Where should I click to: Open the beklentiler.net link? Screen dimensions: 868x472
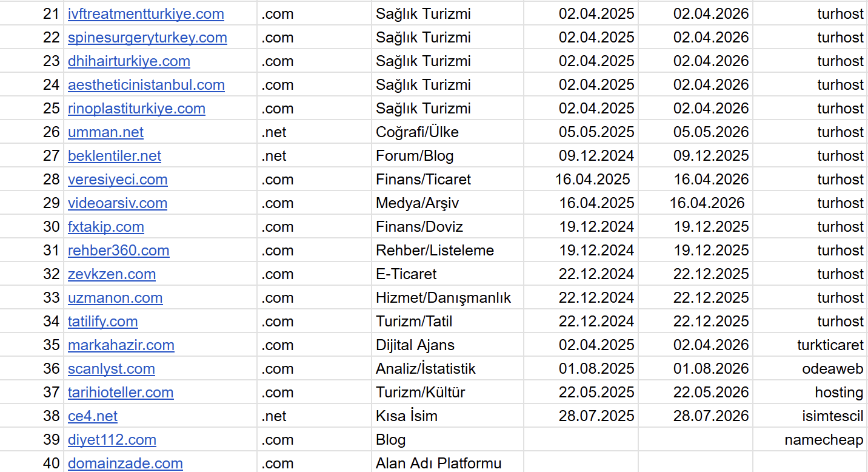115,156
